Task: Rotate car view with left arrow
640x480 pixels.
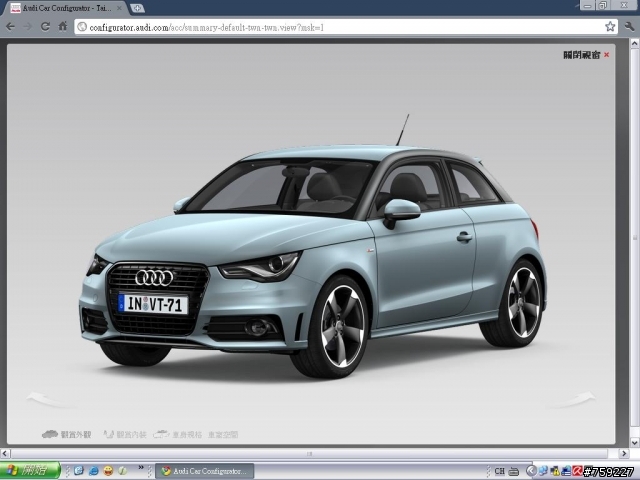Action: coord(51,400)
